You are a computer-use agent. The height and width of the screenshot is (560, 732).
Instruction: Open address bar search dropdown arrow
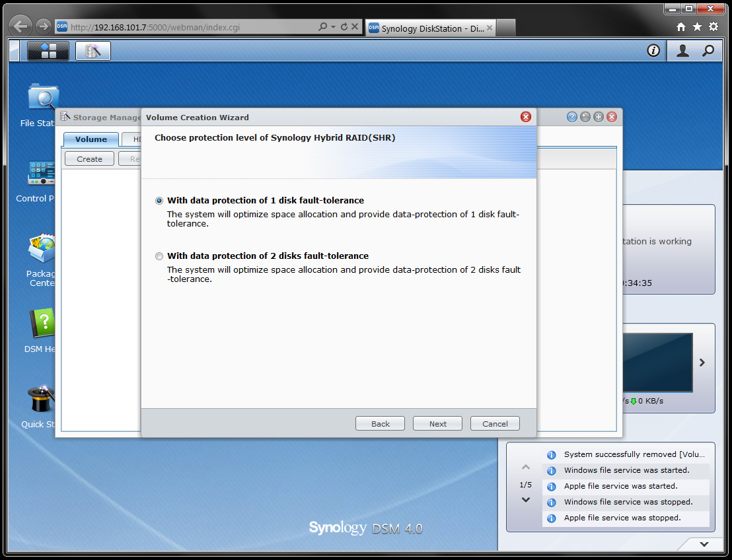point(333,26)
